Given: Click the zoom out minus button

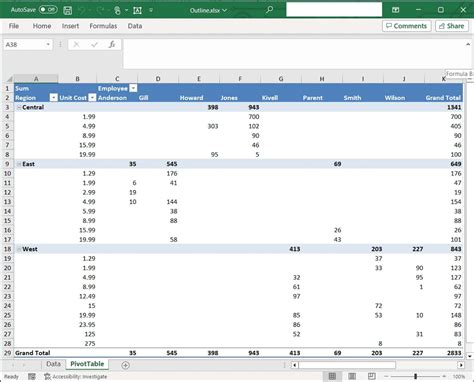Looking at the screenshot, I should [386, 377].
